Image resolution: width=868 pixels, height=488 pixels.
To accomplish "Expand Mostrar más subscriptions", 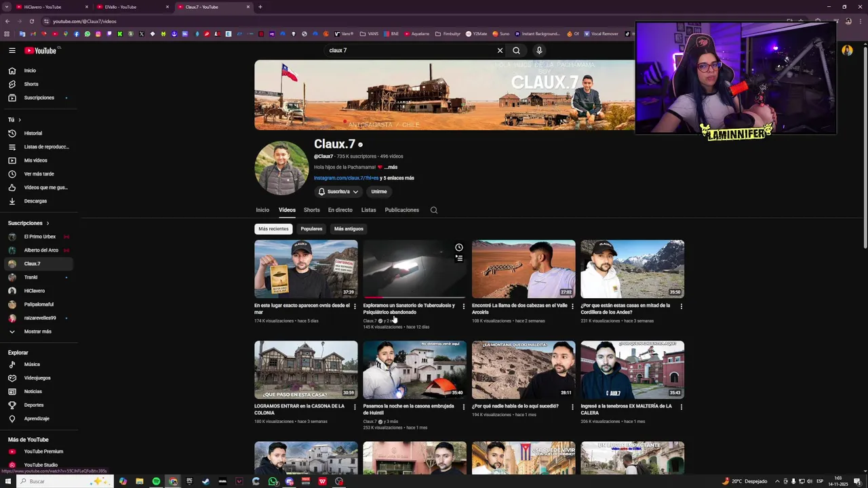I will [38, 331].
